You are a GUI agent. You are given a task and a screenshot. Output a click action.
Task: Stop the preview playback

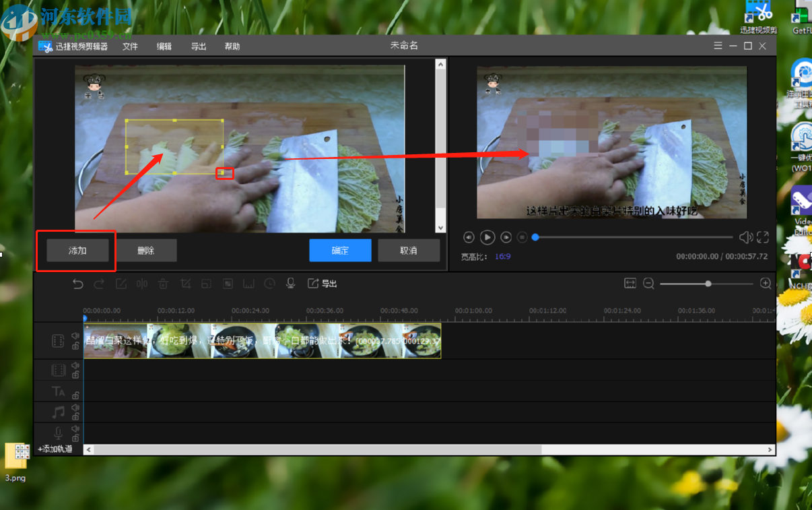522,237
